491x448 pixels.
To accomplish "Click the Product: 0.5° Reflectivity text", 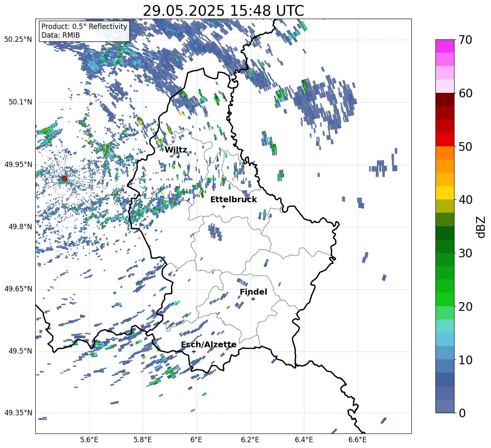I will (x=84, y=26).
